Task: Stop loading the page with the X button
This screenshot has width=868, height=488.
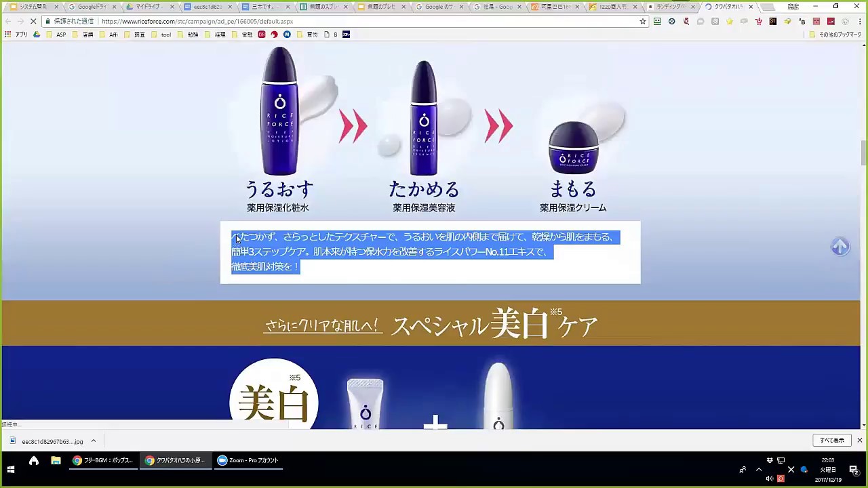Action: 33,21
